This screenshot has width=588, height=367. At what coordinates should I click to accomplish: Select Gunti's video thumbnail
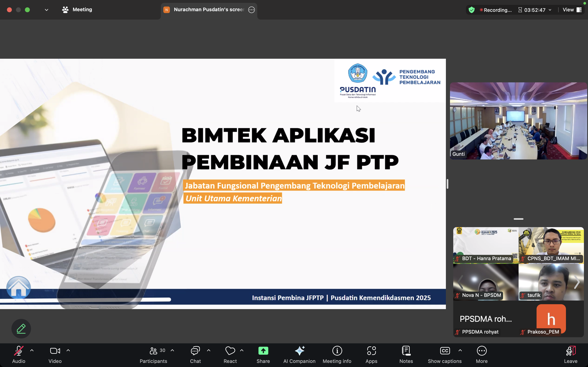518,121
